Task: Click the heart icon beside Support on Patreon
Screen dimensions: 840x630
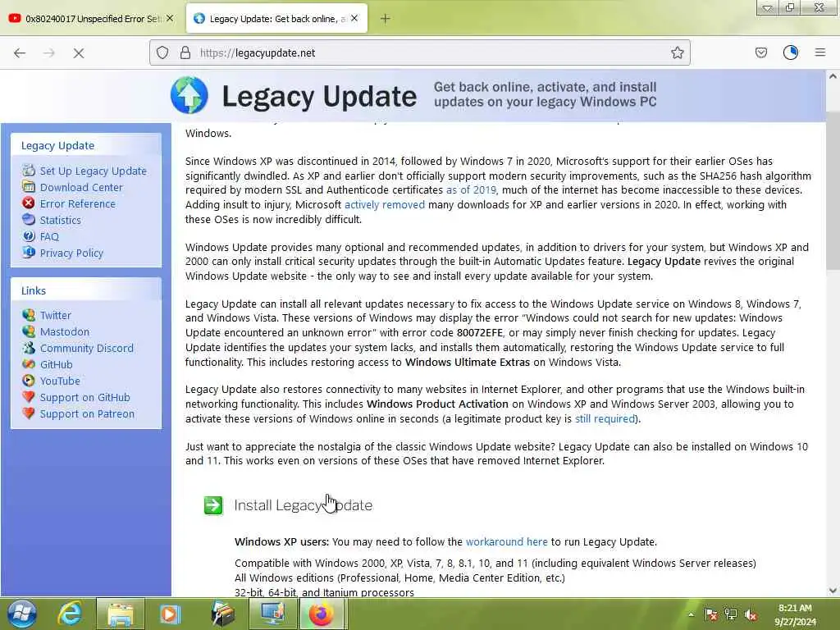Action: pos(29,413)
